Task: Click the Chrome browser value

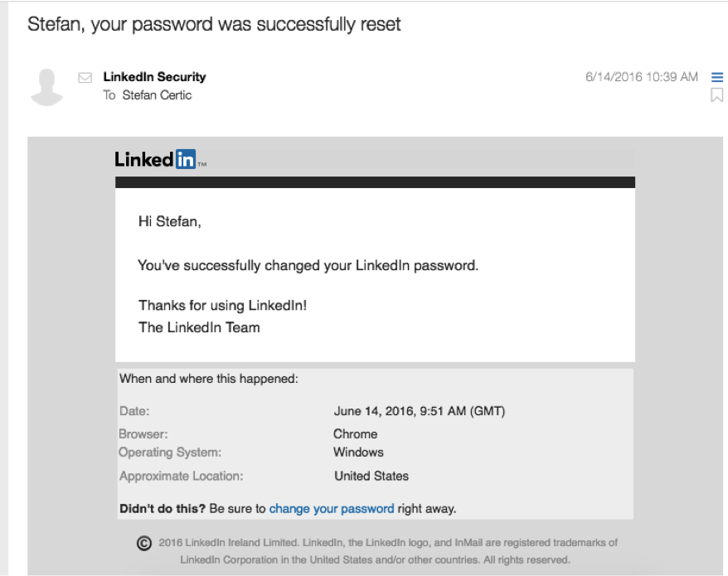Action: (x=355, y=434)
